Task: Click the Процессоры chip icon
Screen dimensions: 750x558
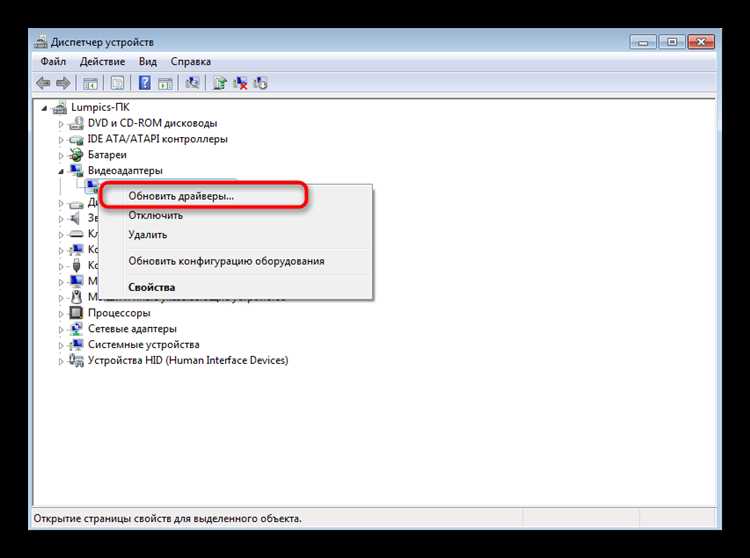Action: click(76, 313)
